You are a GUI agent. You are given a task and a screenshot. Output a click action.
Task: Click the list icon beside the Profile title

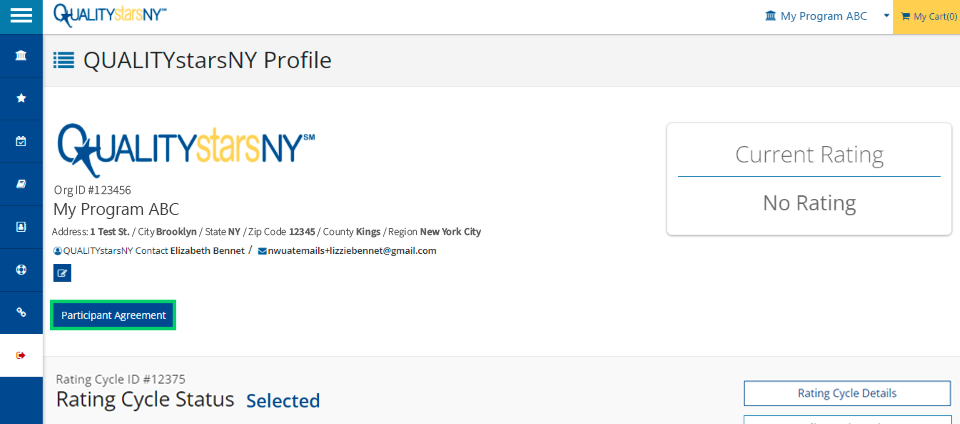pyautogui.click(x=64, y=60)
